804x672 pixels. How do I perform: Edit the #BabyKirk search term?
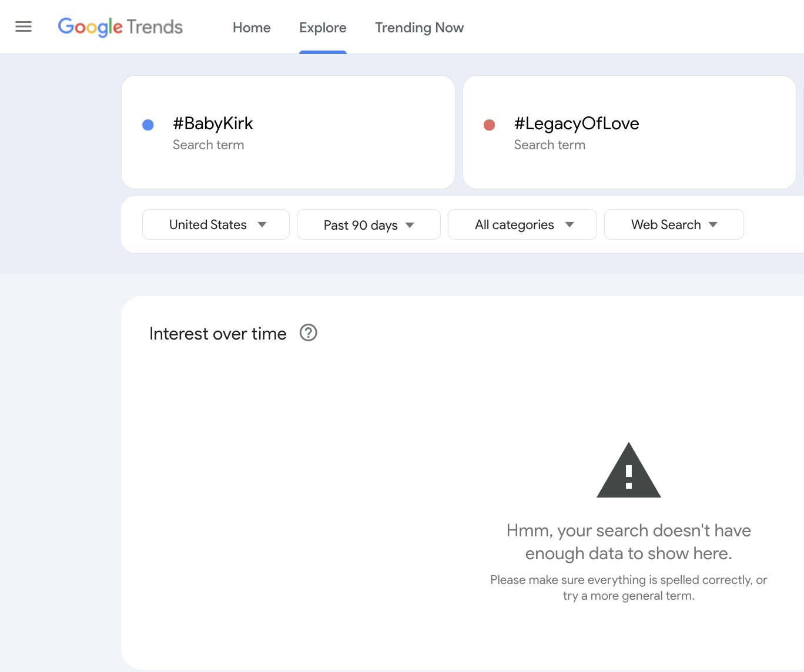click(x=213, y=123)
